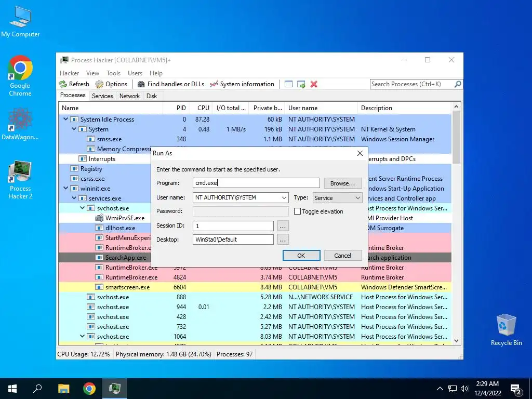532x399 pixels.
Task: Collapse the System Idle Process tree
Action: coord(65,119)
